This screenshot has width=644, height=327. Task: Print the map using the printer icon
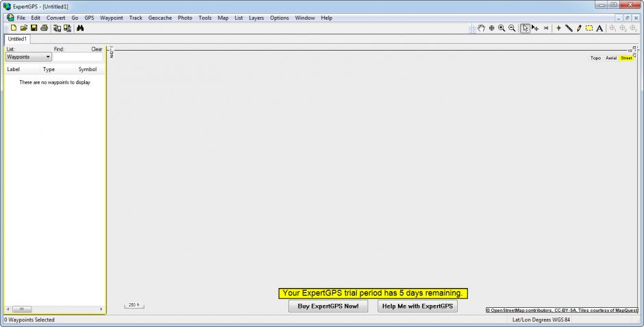pyautogui.click(x=45, y=28)
